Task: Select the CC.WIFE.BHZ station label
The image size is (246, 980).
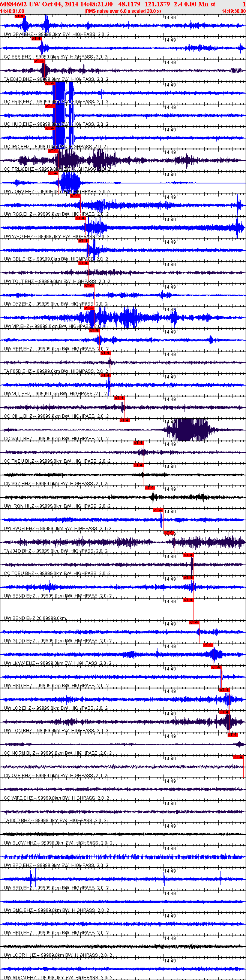Action: pos(57,798)
